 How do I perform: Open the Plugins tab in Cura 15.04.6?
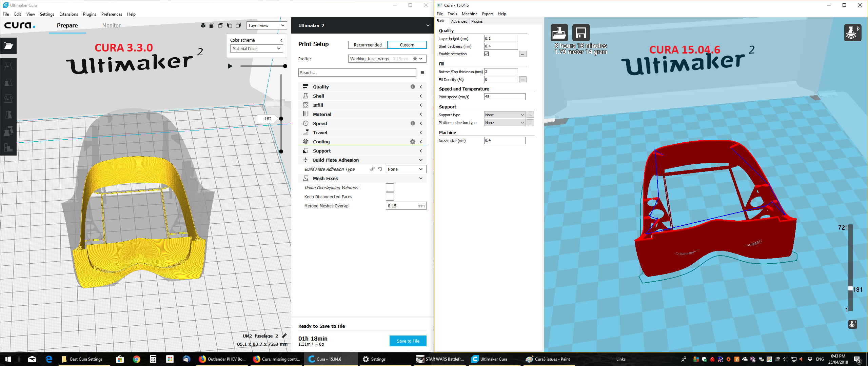click(x=477, y=21)
